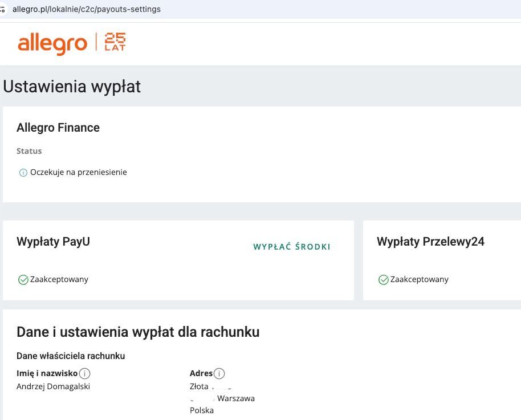Viewport: 521px width, 420px height.
Task: Open the info tooltip next to Imię i nazwisko
Action: tap(85, 374)
